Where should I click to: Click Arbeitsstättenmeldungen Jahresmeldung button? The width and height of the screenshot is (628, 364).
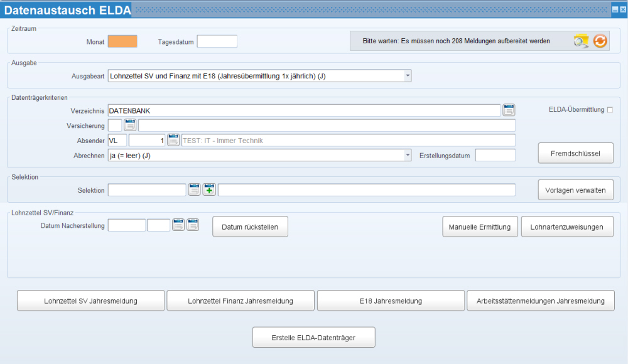click(540, 301)
